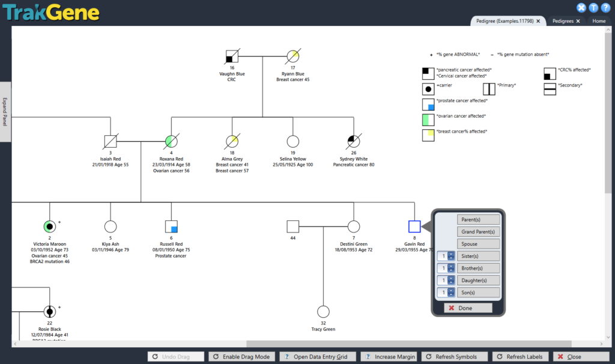Viewport: 615px width, 364px height.
Task: Click the blue T icon in the title bar
Action: 593,7
